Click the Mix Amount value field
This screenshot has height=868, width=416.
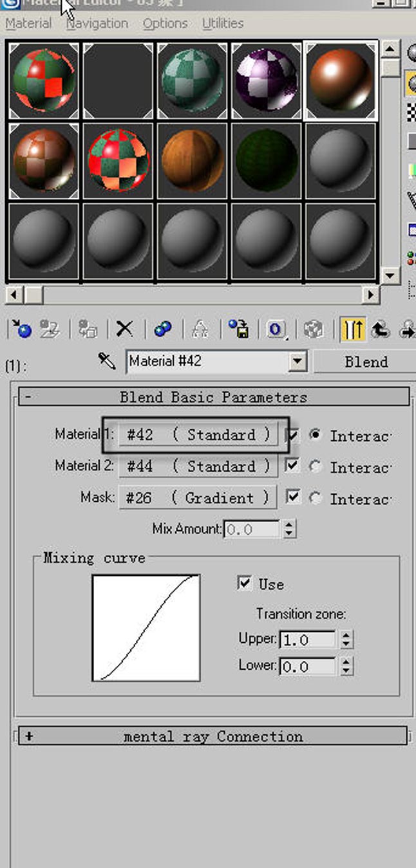252,530
